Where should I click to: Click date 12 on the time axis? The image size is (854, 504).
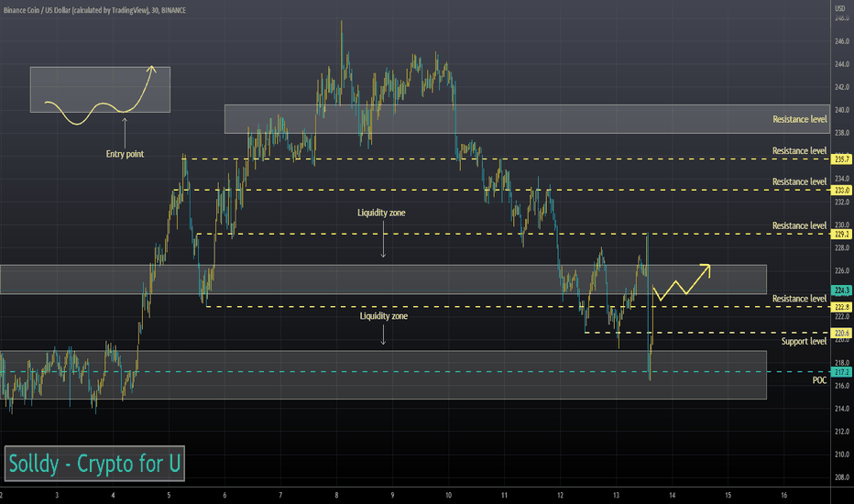(x=560, y=495)
